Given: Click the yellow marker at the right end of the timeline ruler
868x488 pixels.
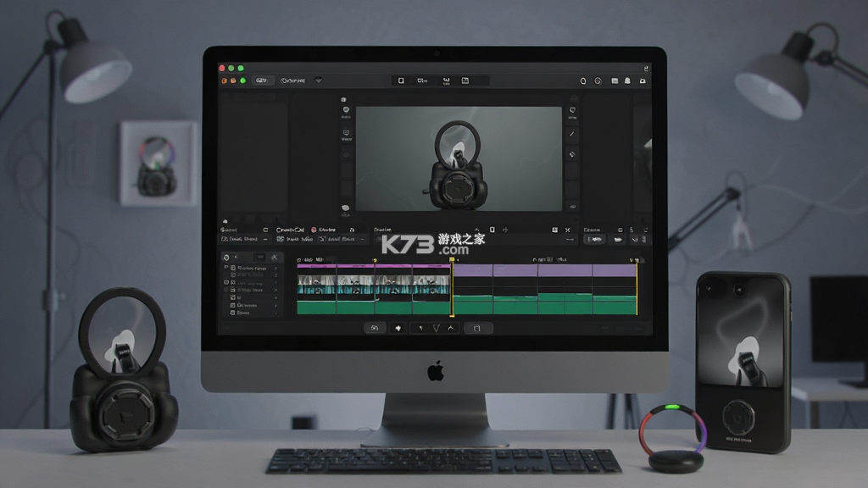Looking at the screenshot, I should 632,259.
